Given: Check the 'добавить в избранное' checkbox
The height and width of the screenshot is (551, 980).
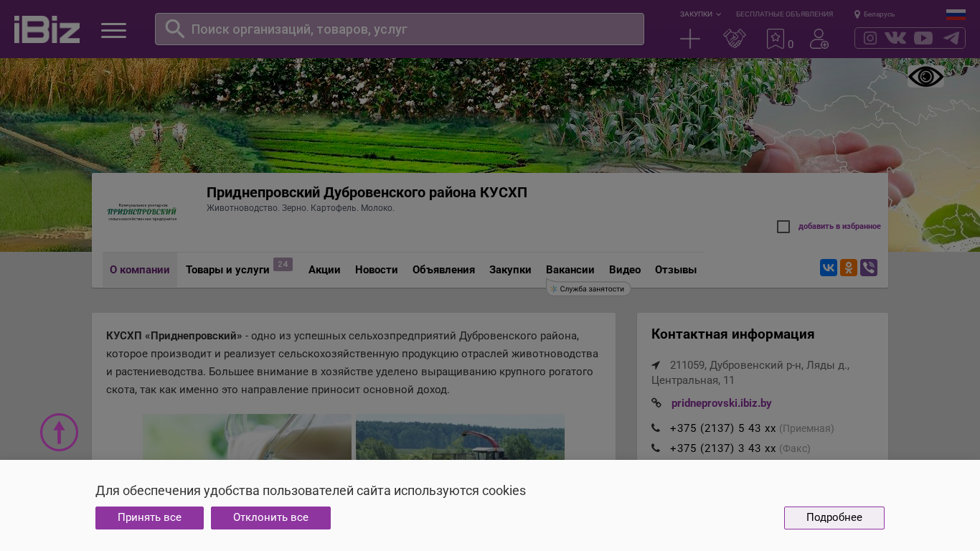Looking at the screenshot, I should (x=783, y=227).
